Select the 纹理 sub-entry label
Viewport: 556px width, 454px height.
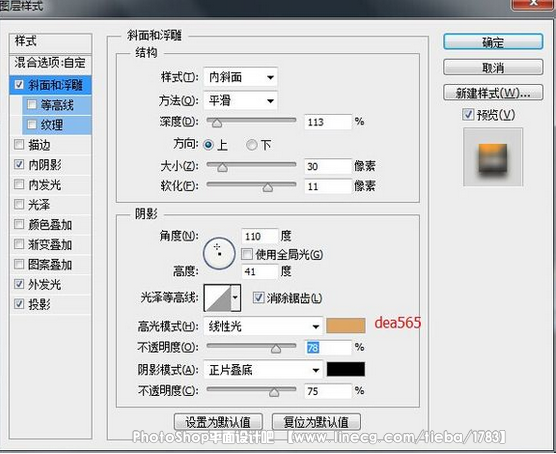(x=52, y=125)
